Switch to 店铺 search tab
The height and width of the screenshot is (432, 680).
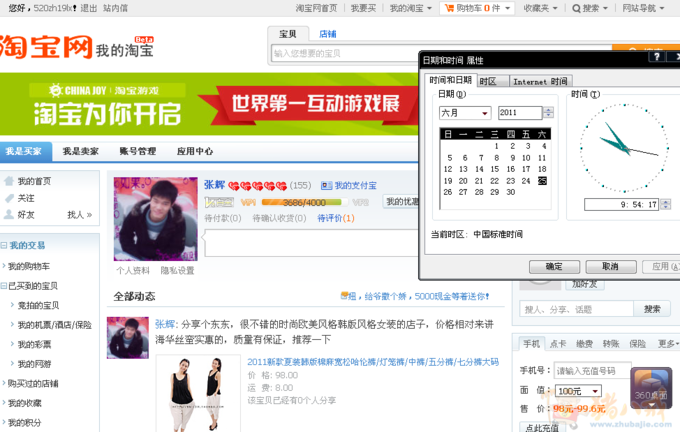(327, 34)
